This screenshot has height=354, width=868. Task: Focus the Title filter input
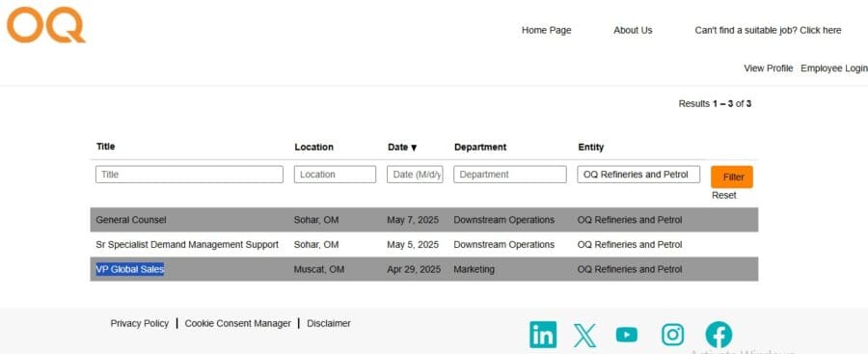(x=189, y=175)
